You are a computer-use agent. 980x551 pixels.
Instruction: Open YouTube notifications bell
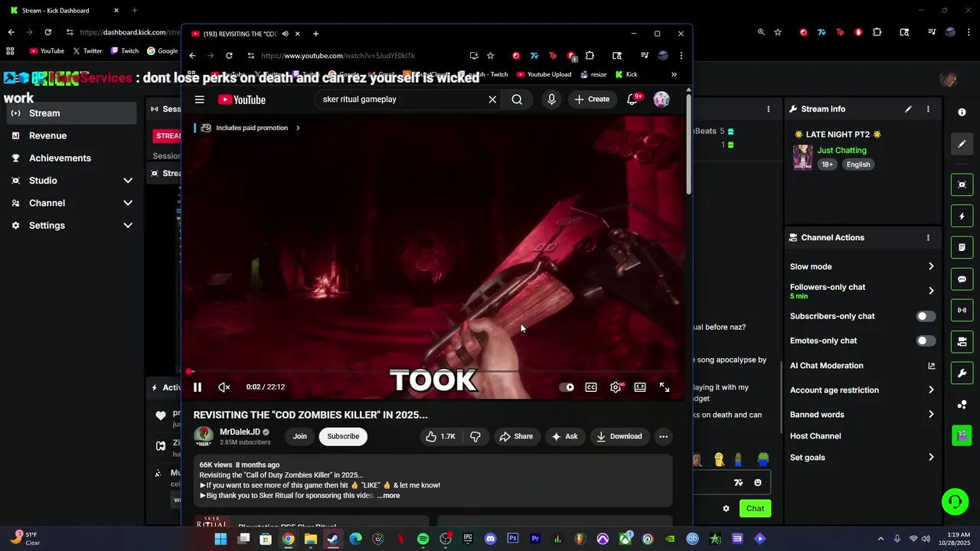click(632, 99)
